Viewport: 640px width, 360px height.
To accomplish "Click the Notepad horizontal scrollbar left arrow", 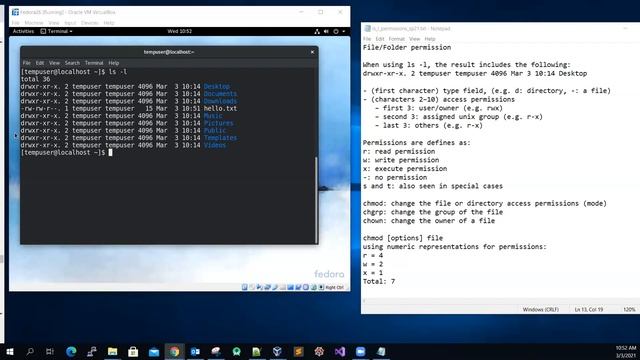I will (364, 301).
